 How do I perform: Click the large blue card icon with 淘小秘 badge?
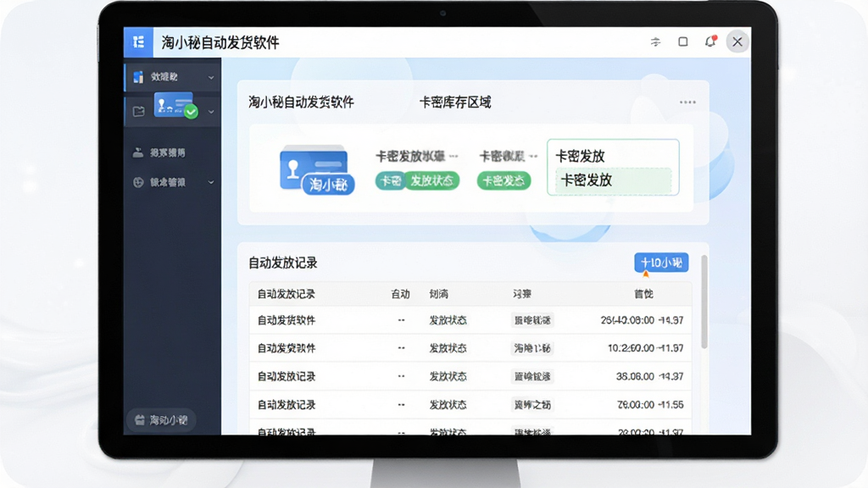coord(316,170)
